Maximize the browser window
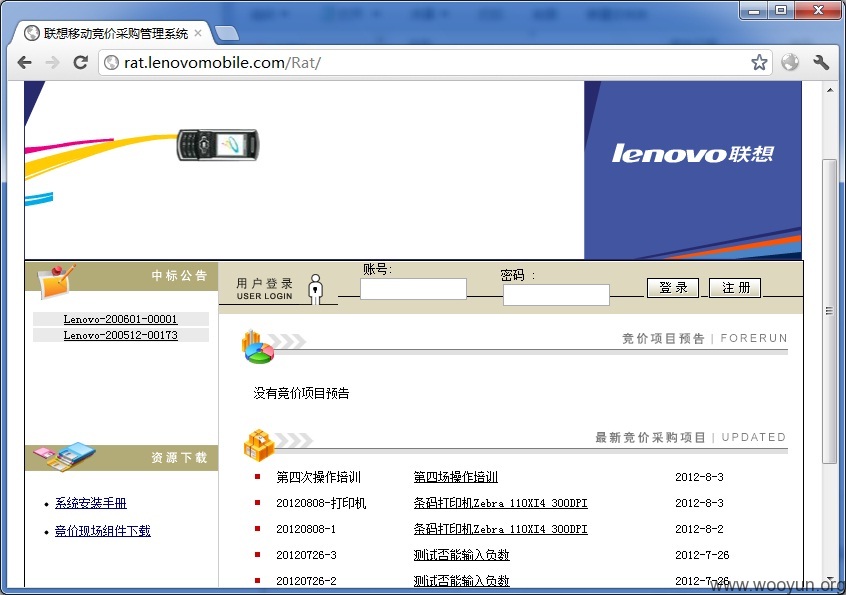Viewport: 846px width, 595px height. click(x=781, y=10)
